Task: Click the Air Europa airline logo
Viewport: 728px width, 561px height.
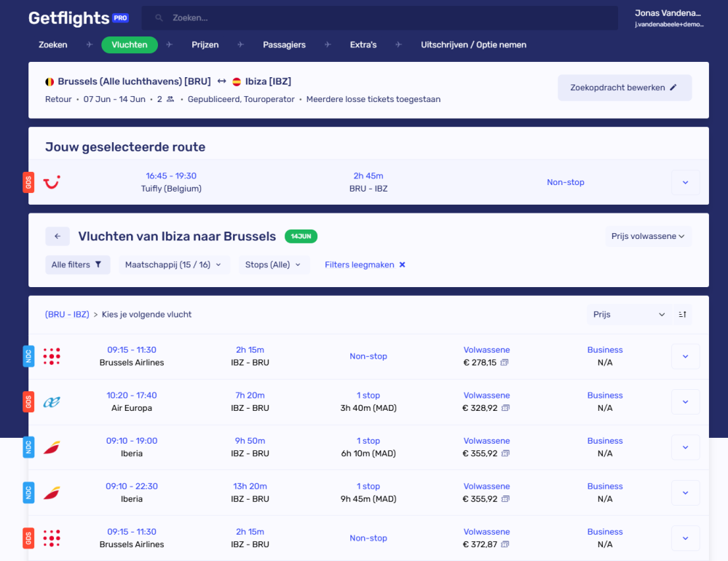Action: [x=51, y=401]
